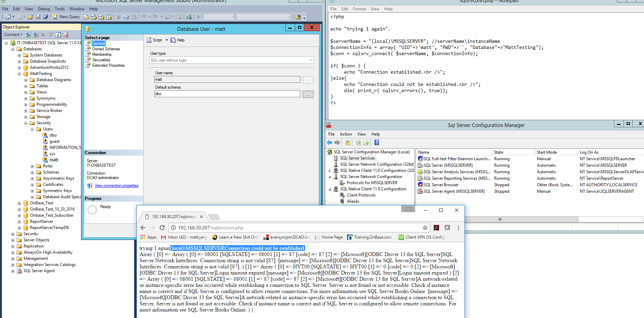Click SQL Server Agent node in Object Explorer
644x318 pixels.
click(39, 271)
